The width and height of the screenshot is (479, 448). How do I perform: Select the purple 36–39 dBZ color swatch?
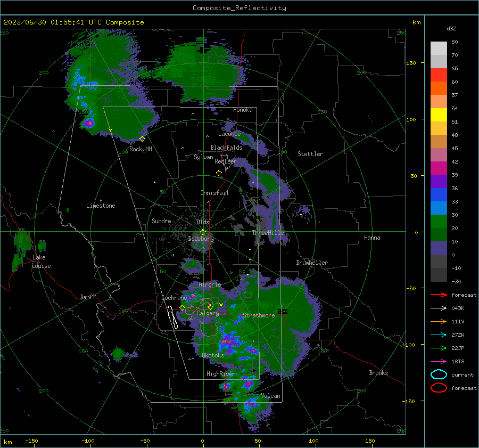439,182
